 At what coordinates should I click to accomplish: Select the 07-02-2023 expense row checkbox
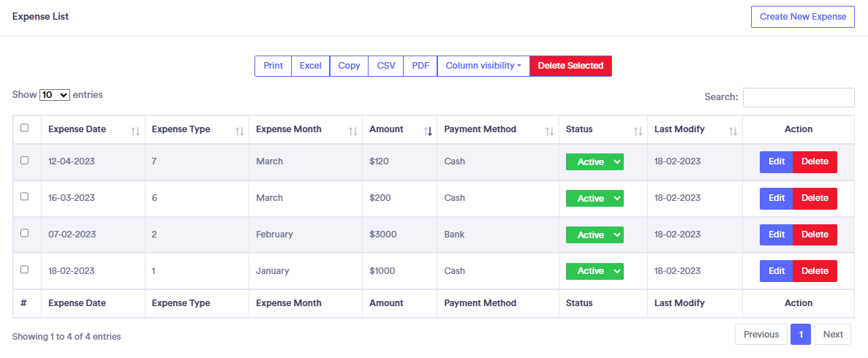pos(25,233)
